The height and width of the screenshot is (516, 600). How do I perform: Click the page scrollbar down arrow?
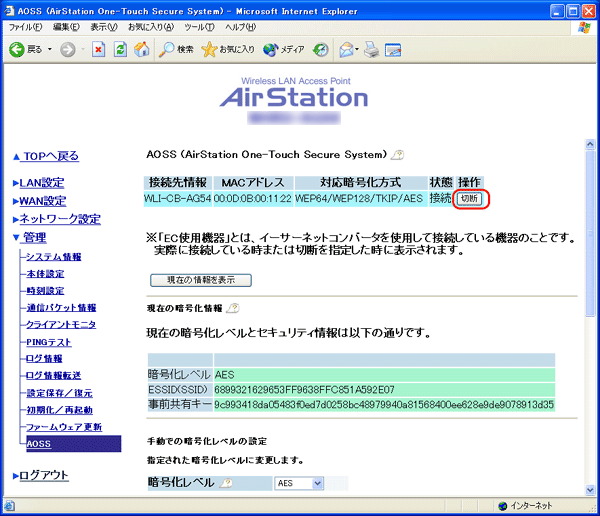point(590,490)
